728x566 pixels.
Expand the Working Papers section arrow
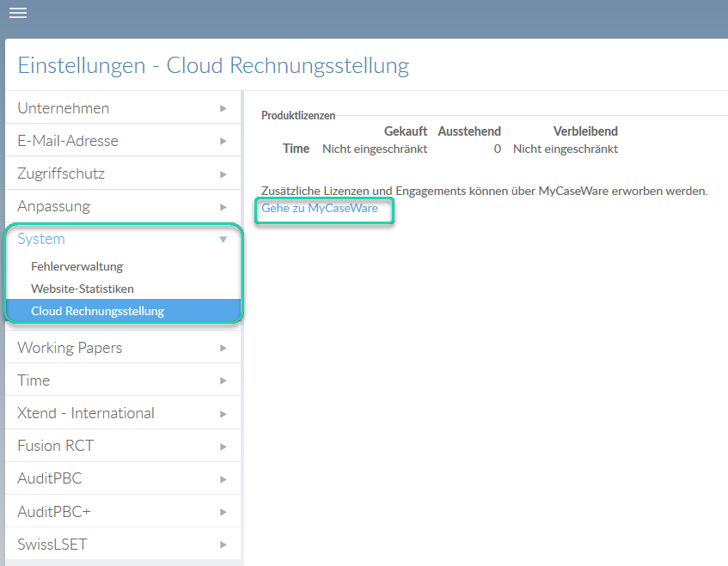pyautogui.click(x=223, y=348)
